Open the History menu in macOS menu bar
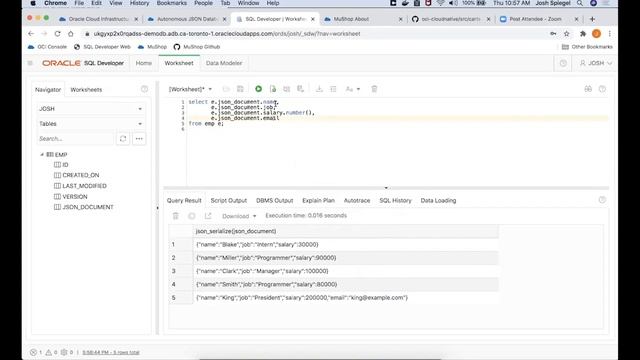This screenshot has width=640, height=360. (x=139, y=3)
